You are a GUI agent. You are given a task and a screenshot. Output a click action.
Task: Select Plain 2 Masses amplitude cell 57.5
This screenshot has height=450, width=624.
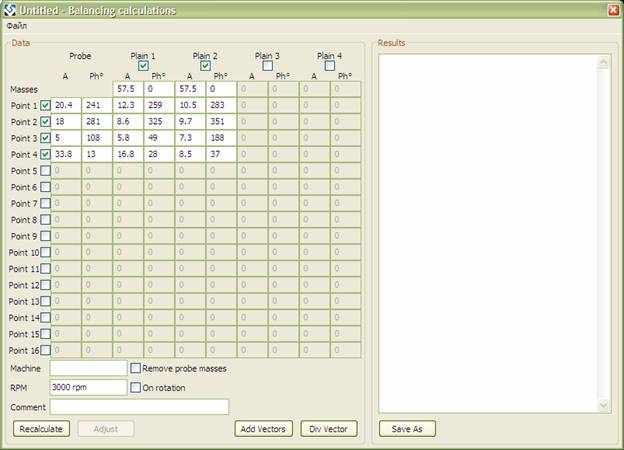pyautogui.click(x=190, y=89)
